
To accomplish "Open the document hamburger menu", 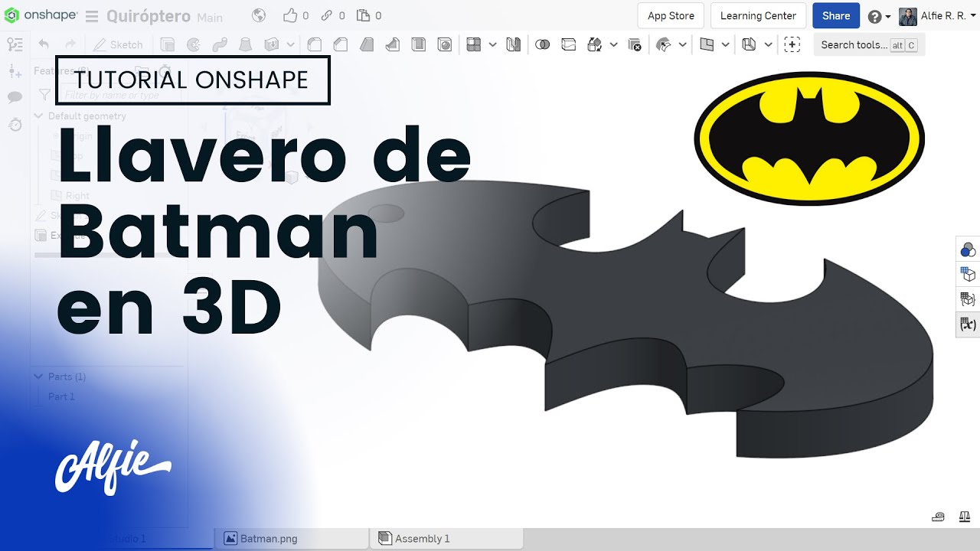I will pyautogui.click(x=92, y=16).
